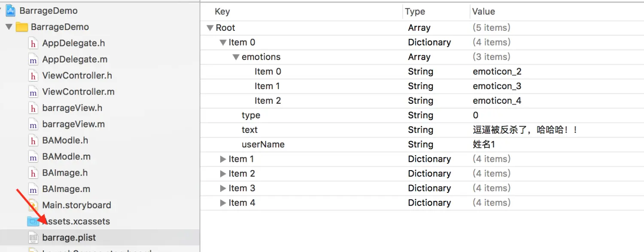This screenshot has width=644, height=252.
Task: Click the Key column header
Action: (222, 12)
